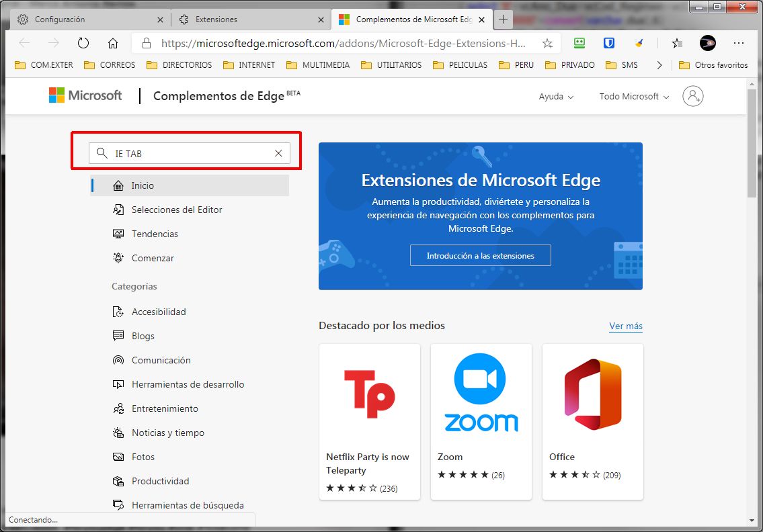Viewport: 763px width, 532px height.
Task: Open the PELICULAS favorites folder
Action: 460,64
